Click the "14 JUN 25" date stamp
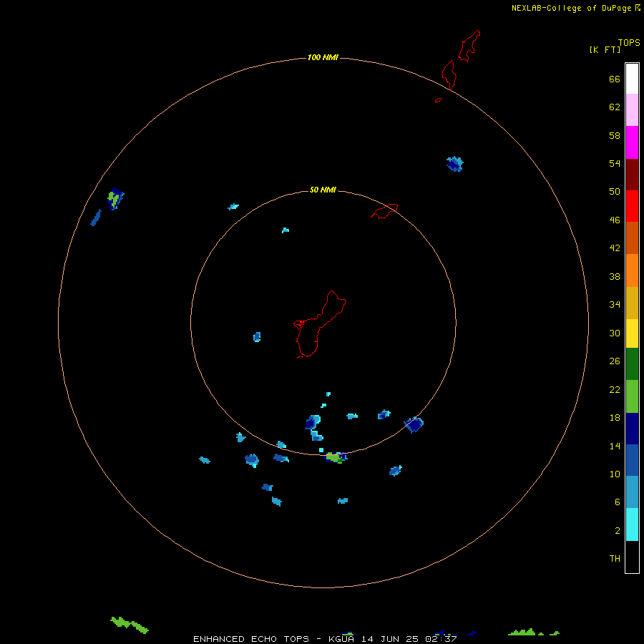The width and height of the screenshot is (644, 644). (x=390, y=639)
